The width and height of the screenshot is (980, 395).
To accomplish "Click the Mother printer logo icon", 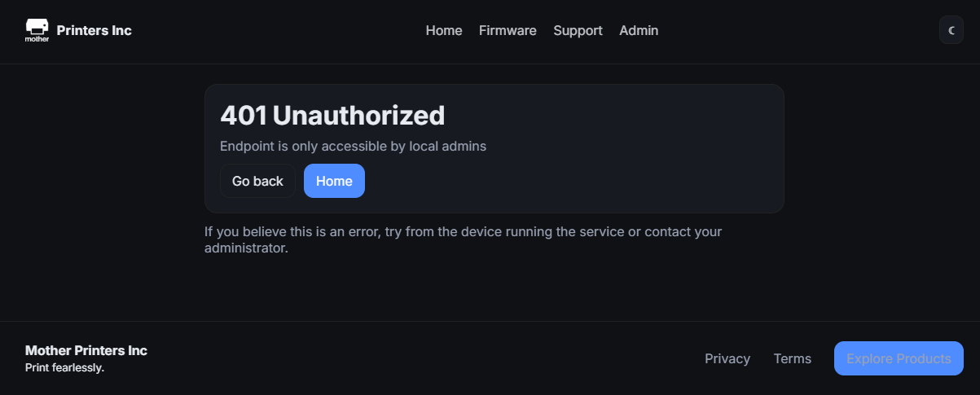I will pyautogui.click(x=37, y=30).
